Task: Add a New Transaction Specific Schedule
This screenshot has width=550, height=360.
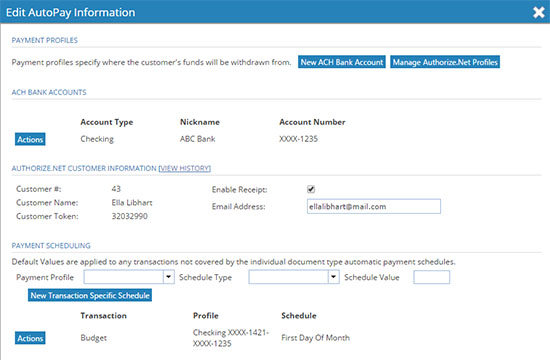Action: point(90,295)
